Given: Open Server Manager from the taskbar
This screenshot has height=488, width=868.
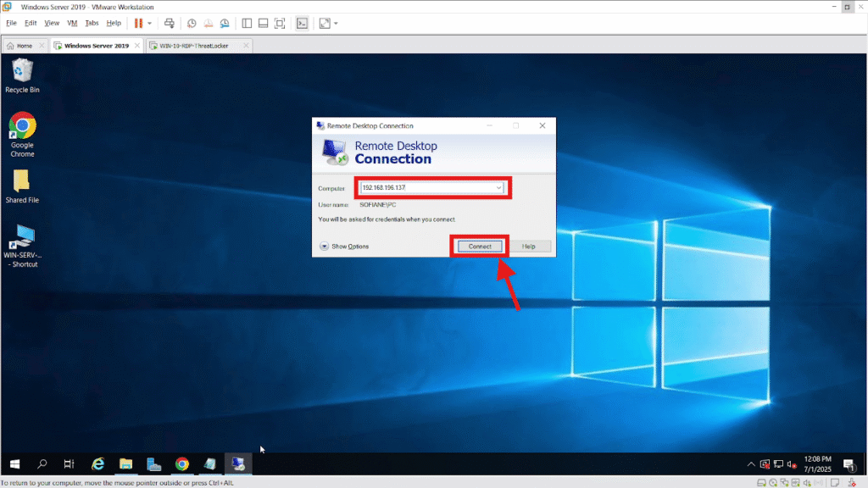Looking at the screenshot, I should pos(154,464).
